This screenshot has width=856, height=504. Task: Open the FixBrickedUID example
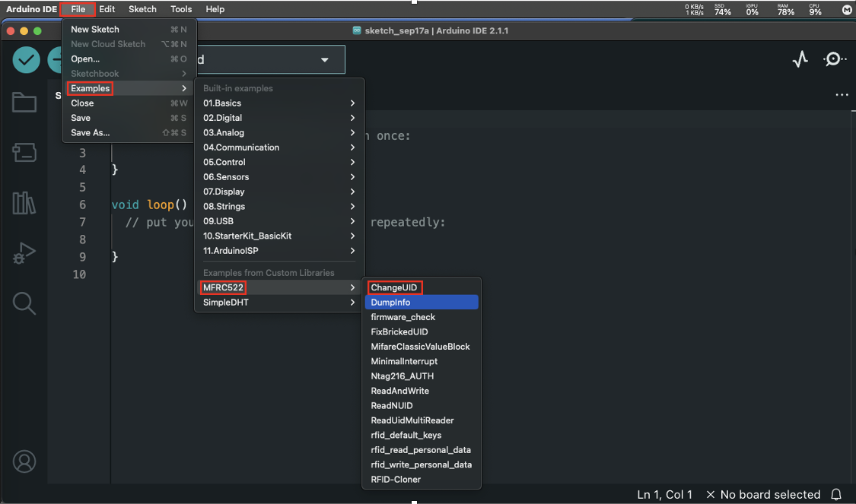422,331
